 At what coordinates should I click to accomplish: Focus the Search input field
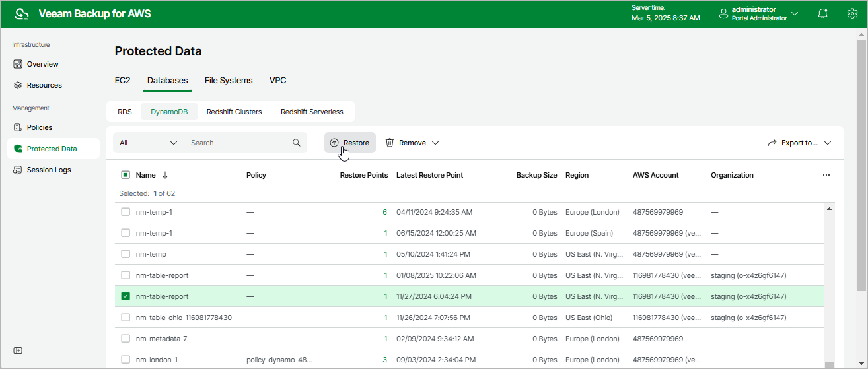pyautogui.click(x=238, y=143)
